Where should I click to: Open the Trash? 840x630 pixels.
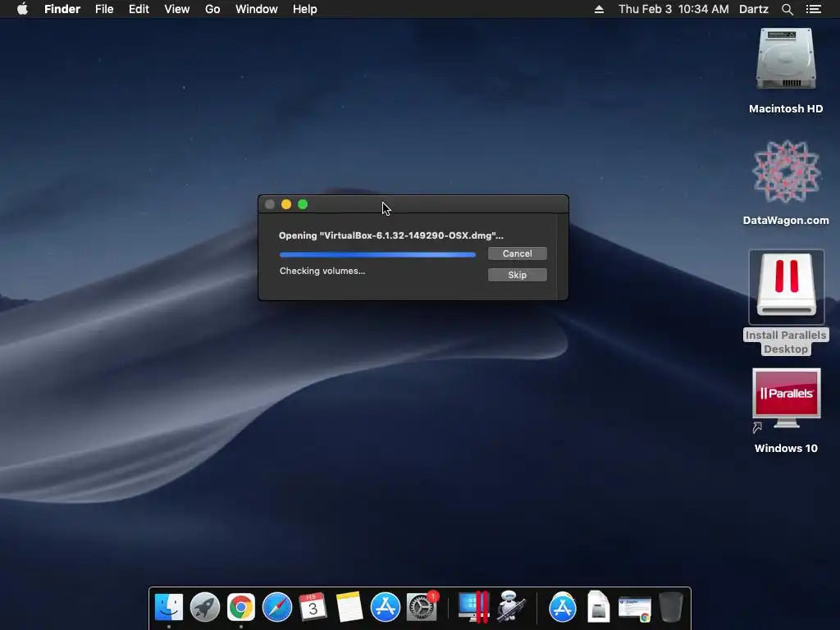(x=671, y=608)
